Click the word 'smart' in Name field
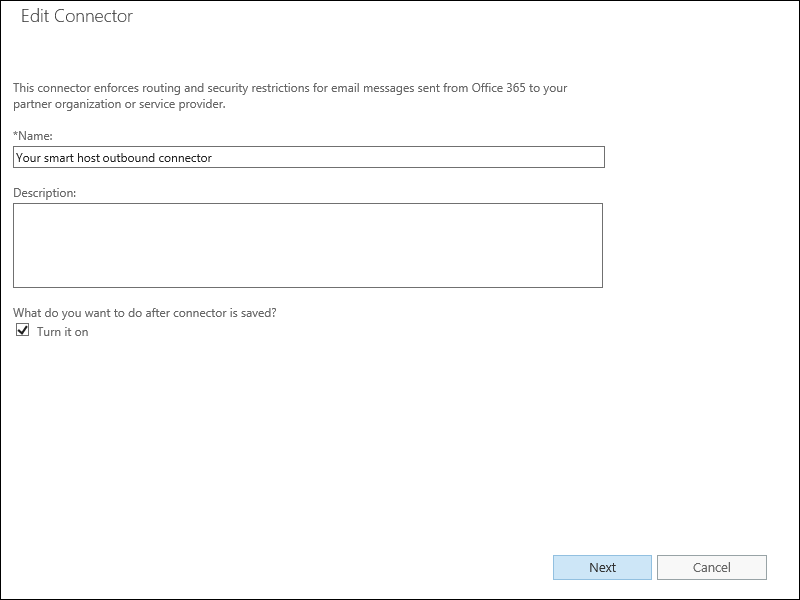 [59, 158]
